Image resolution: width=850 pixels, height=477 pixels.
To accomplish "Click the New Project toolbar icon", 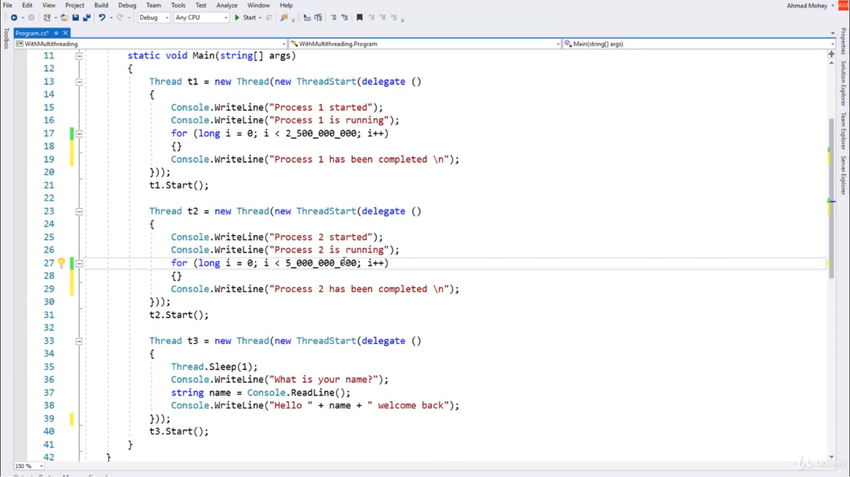I will click(x=47, y=17).
